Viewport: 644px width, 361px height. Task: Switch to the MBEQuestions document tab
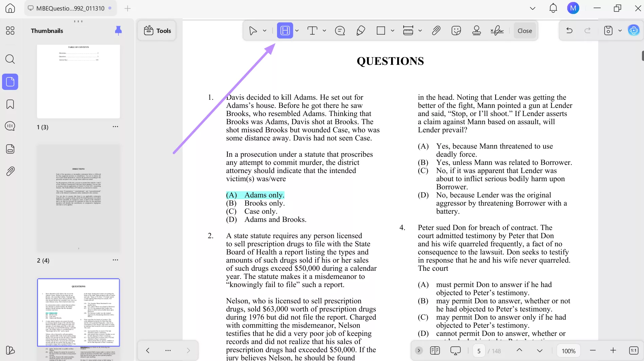(70, 8)
